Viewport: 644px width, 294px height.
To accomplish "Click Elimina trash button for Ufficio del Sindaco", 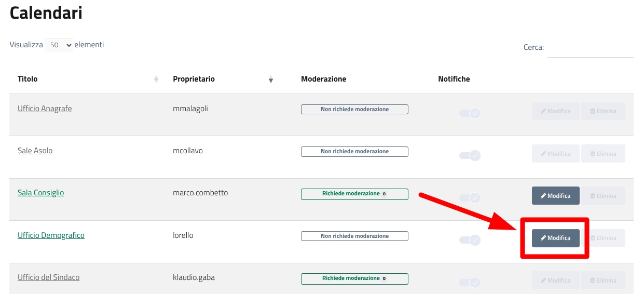I will (x=602, y=280).
